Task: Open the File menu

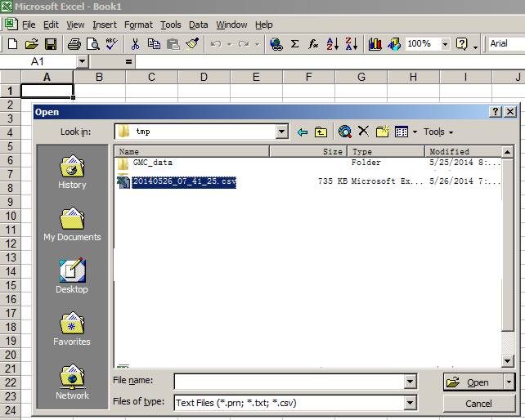Action: click(29, 25)
